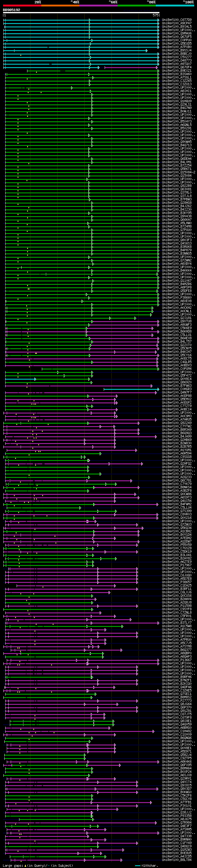Select hit label UniRef100_C5X277
Image resolution: width=197 pixels, height=868 pixels.
177,57
